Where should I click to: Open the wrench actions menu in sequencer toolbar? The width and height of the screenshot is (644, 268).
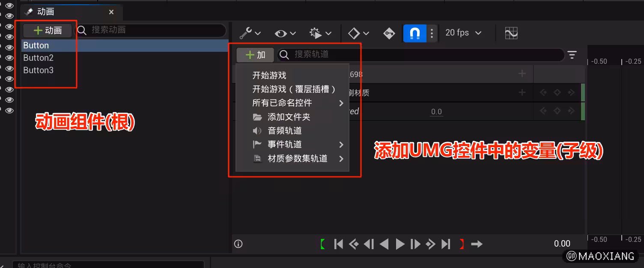(x=250, y=33)
